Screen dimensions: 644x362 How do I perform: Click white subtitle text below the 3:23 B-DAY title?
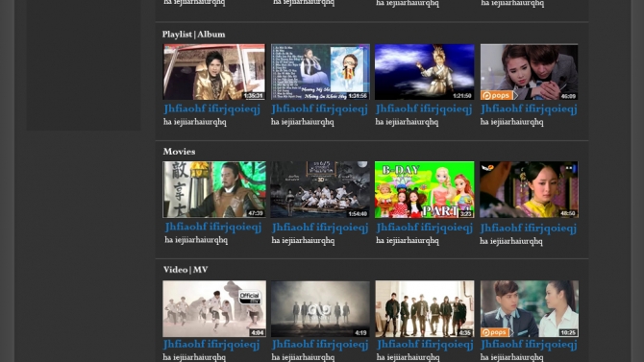[x=408, y=240]
